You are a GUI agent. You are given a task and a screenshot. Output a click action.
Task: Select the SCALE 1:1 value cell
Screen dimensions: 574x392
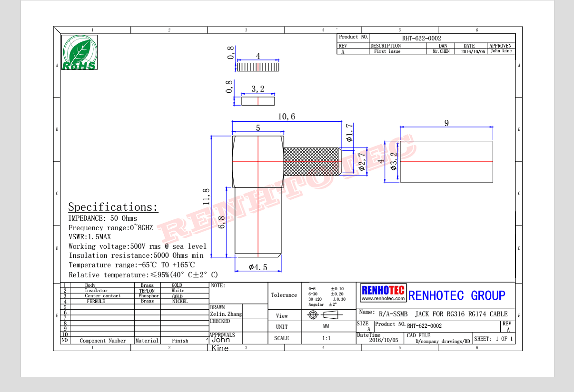pos(327,338)
